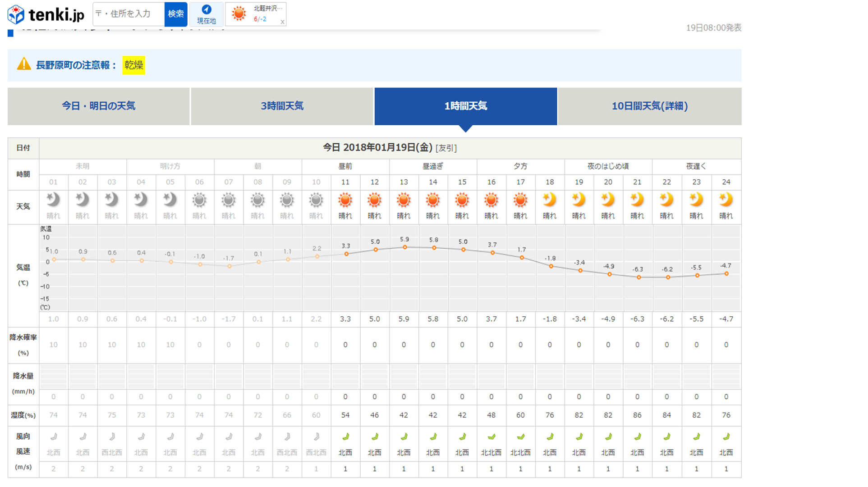Click the 夜遅く time period header

tap(696, 166)
